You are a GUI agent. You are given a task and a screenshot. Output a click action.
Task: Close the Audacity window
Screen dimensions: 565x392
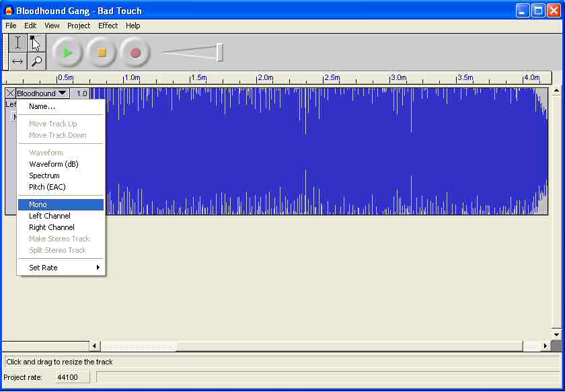pyautogui.click(x=554, y=11)
